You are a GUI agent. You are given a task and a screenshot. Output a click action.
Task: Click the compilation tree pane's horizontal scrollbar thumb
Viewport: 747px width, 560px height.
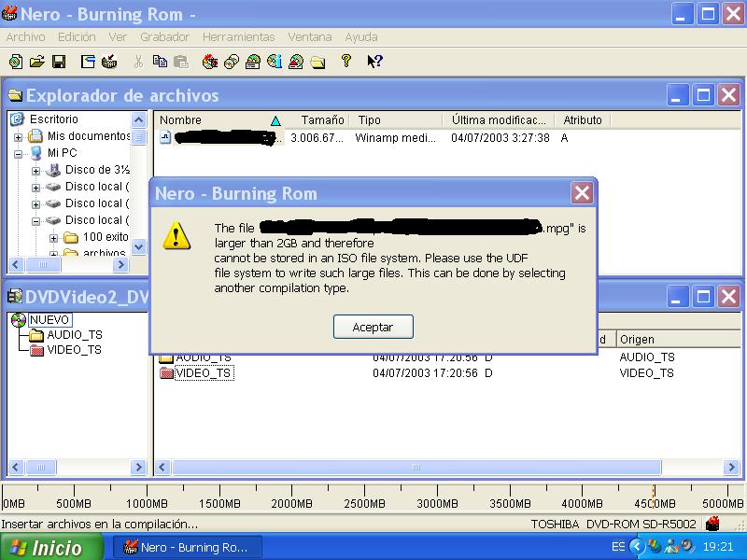pyautogui.click(x=40, y=468)
